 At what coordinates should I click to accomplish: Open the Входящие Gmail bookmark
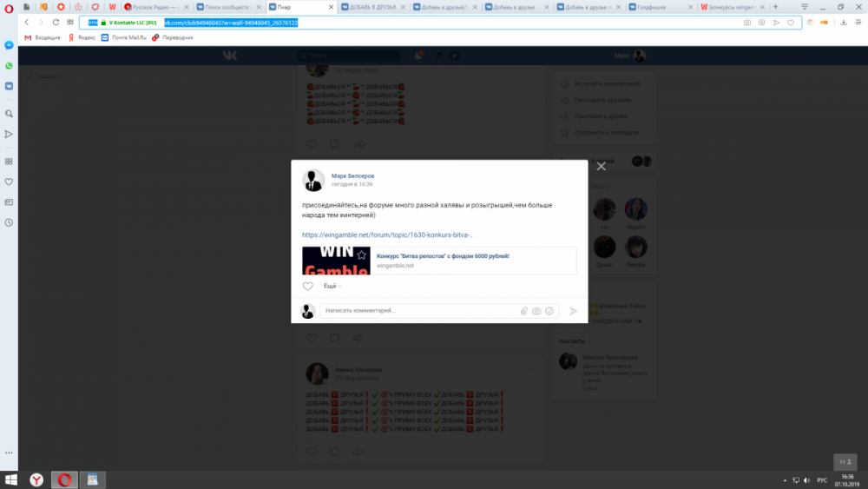(x=42, y=37)
